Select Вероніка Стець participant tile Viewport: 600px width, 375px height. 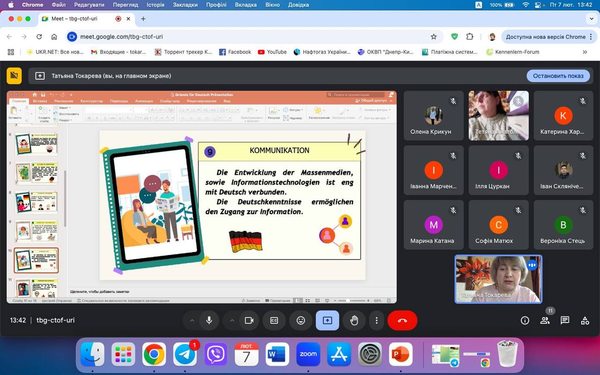click(x=563, y=225)
